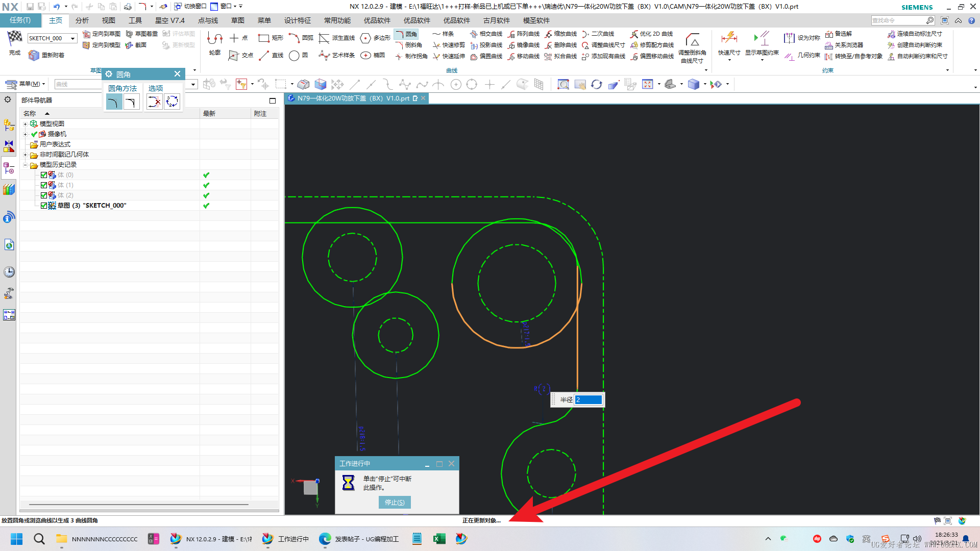Open the 星空 V7.4 ribbon tab
The width and height of the screenshot is (980, 551).
click(x=170, y=20)
